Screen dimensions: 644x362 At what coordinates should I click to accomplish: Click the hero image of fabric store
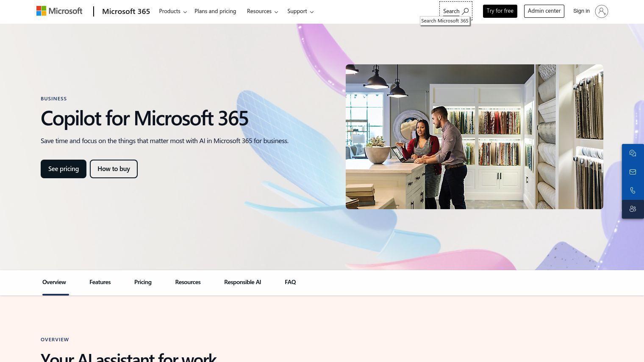(475, 137)
